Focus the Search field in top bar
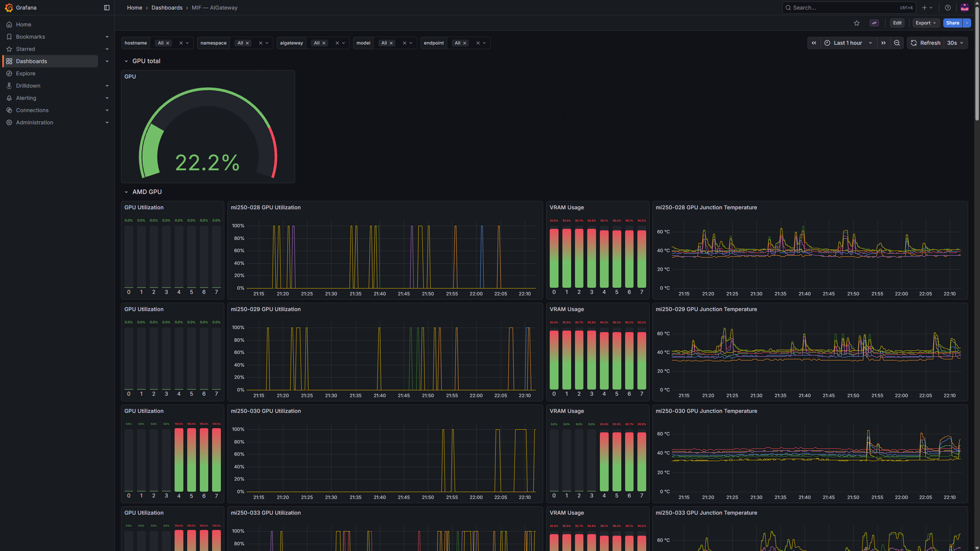 coord(849,8)
